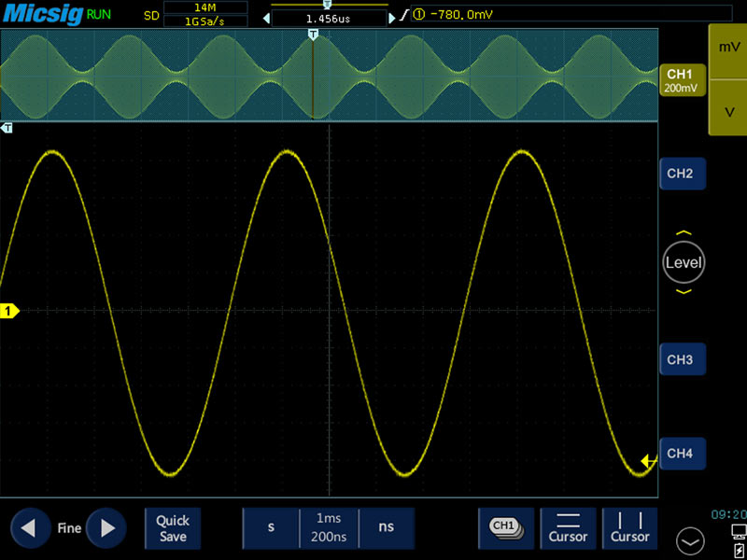The image size is (747, 560).
Task: Click the network status icon
Action: [738, 531]
